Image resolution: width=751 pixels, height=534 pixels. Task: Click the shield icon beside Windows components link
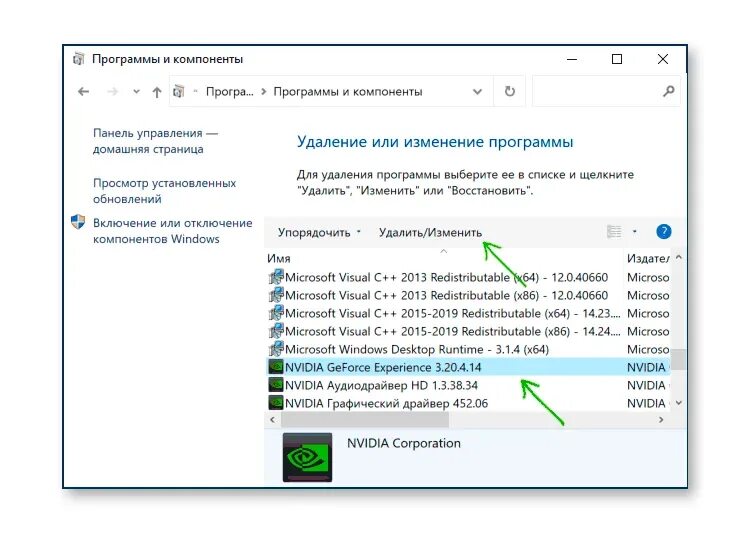78,222
